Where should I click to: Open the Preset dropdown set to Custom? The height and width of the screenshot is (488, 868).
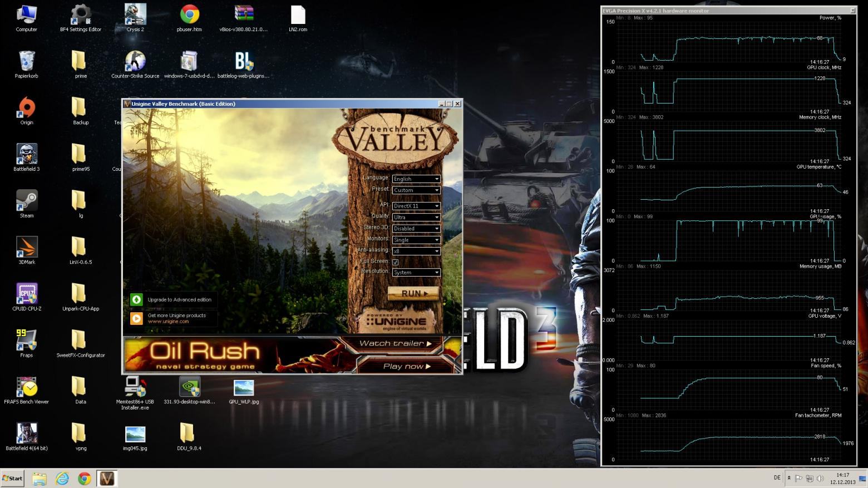(x=416, y=190)
